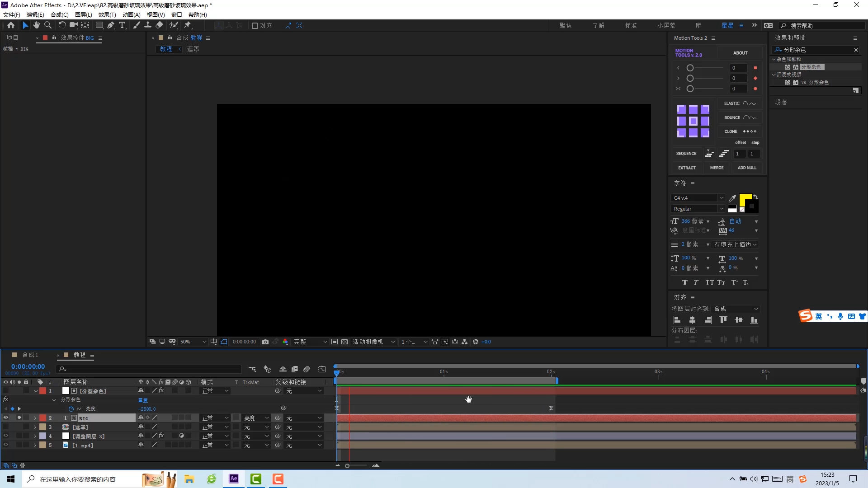Viewport: 868px width, 488px height.
Task: Select the Selection arrow tool
Action: click(25, 25)
